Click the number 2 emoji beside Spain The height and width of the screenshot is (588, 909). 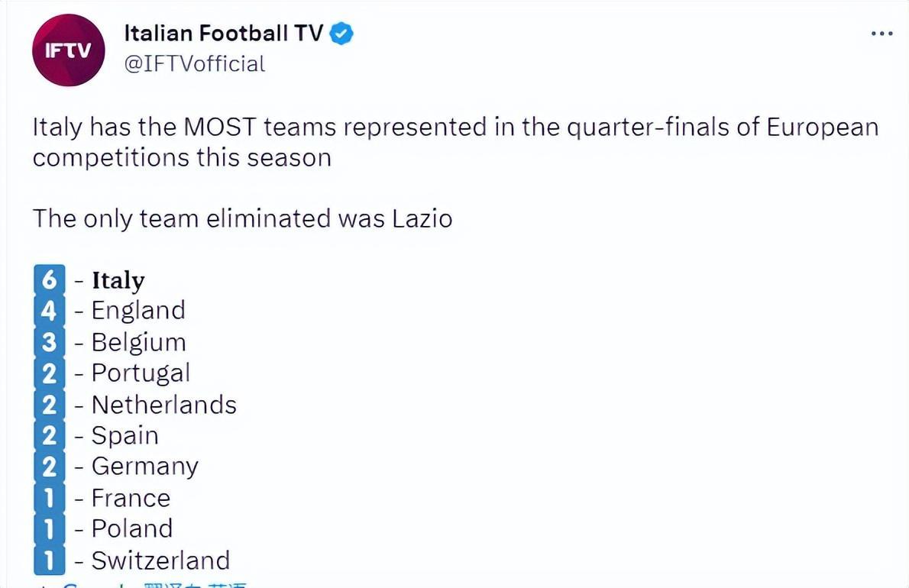49,435
